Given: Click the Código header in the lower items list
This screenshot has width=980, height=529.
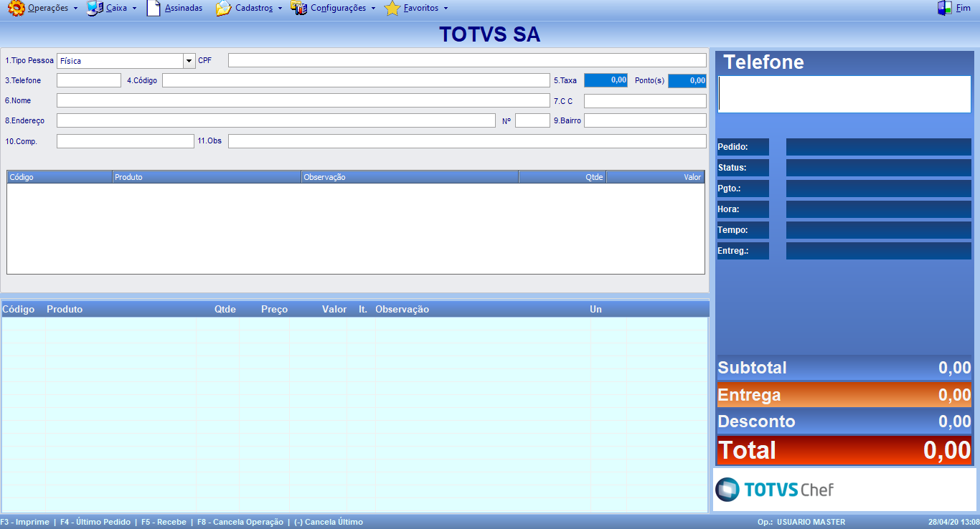Looking at the screenshot, I should [x=19, y=309].
